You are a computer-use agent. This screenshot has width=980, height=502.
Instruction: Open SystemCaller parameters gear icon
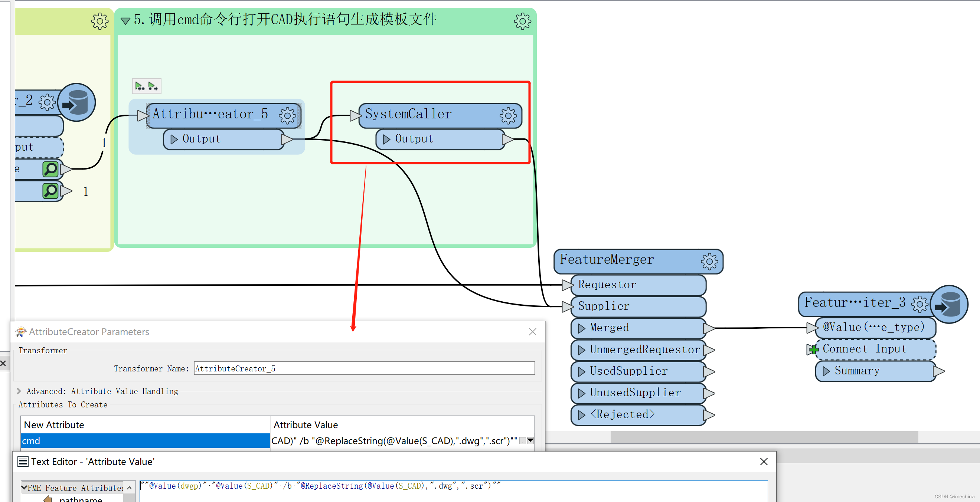[508, 115]
